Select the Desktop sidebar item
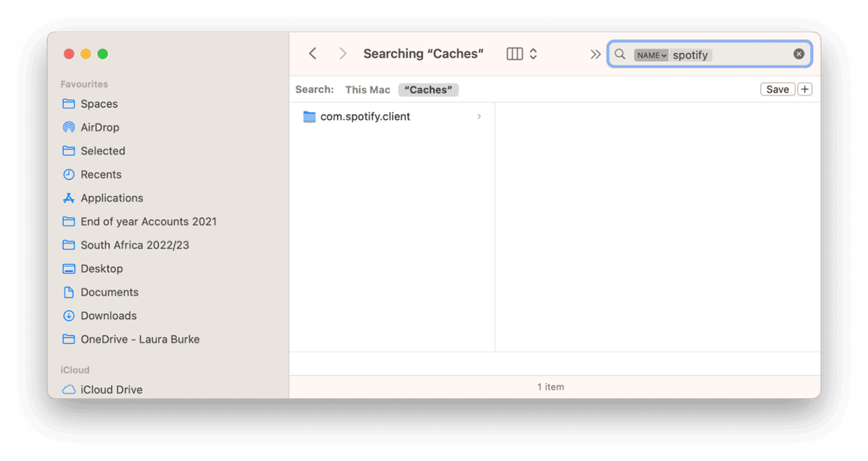Image resolution: width=868 pixels, height=461 pixels. click(100, 268)
